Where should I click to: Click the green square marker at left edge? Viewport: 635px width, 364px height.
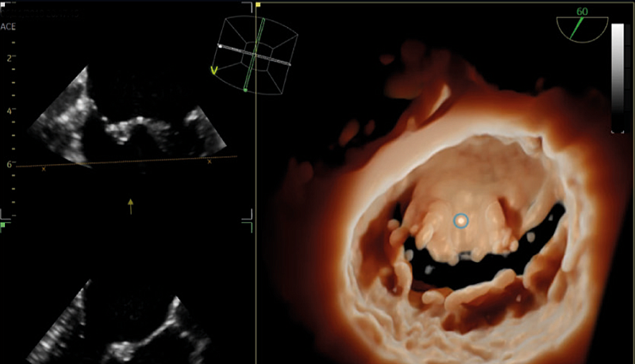[3, 224]
